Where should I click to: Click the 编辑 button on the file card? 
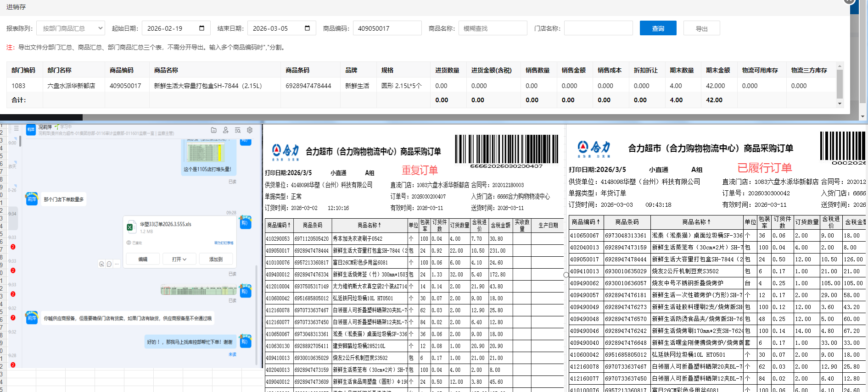click(x=143, y=259)
